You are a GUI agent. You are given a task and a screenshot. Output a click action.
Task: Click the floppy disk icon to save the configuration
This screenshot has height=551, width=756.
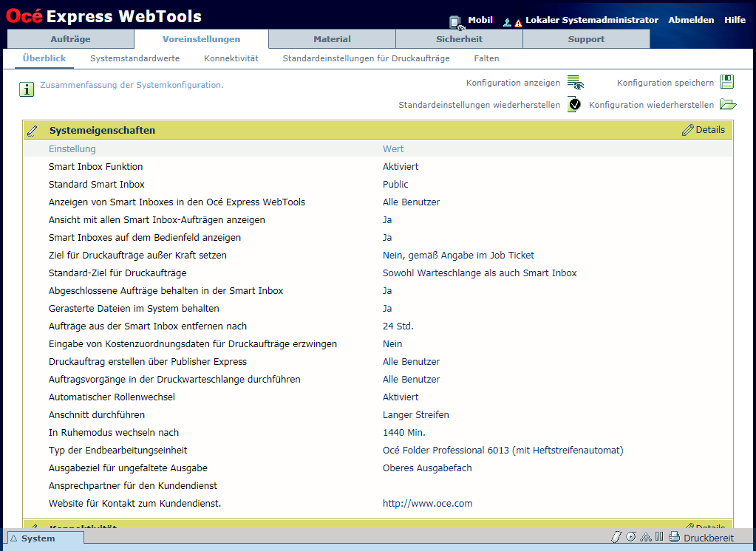pos(726,82)
